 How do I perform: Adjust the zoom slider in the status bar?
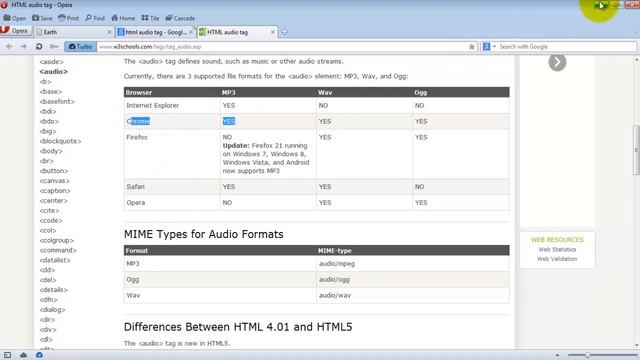587,355
